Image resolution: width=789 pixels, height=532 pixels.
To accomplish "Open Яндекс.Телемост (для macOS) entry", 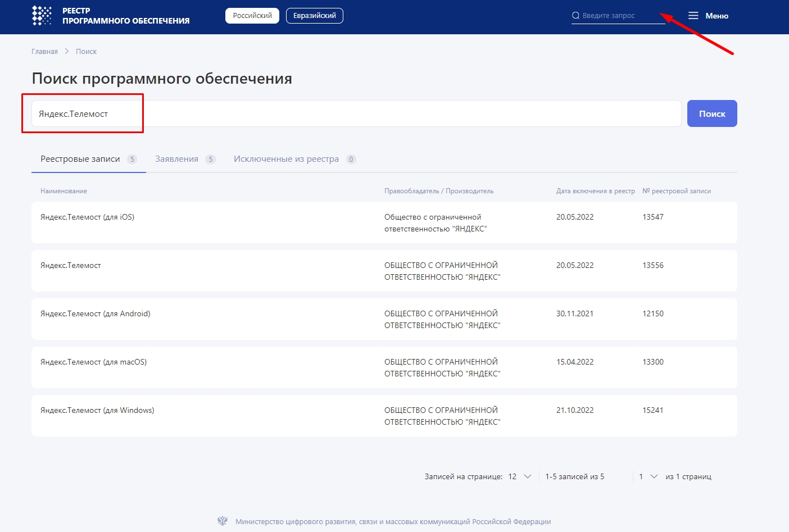I will 93,362.
